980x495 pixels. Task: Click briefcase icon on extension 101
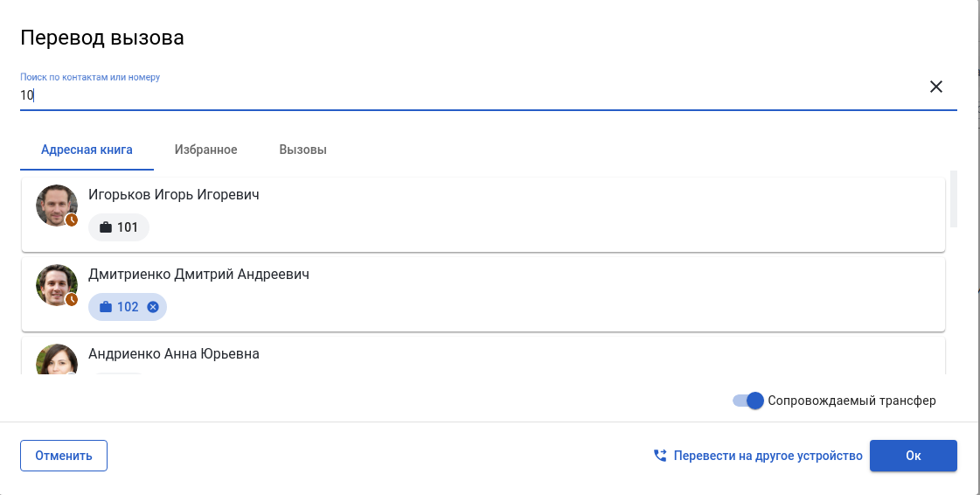[x=106, y=227]
